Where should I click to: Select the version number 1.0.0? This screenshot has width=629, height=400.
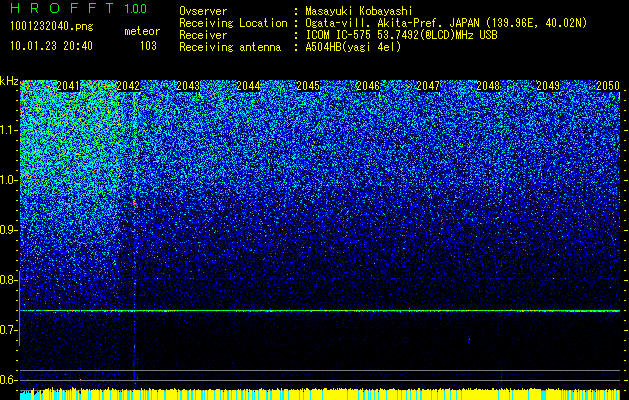click(x=136, y=9)
